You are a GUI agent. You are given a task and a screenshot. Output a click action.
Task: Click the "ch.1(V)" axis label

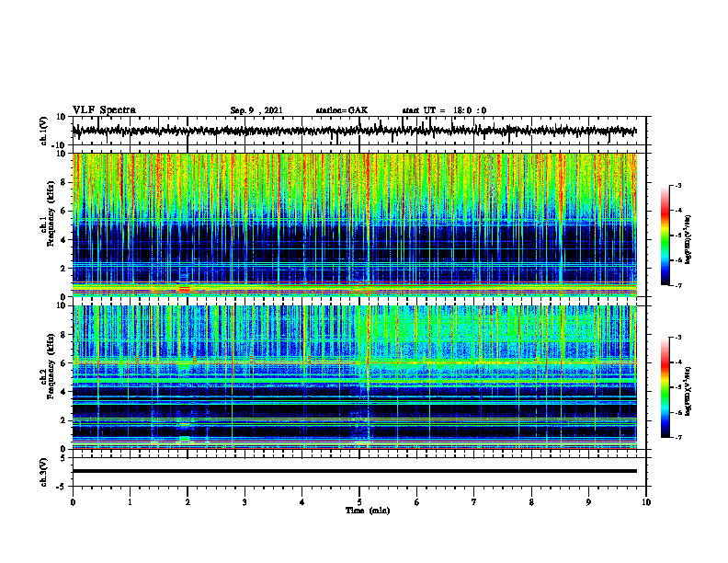(x=44, y=131)
